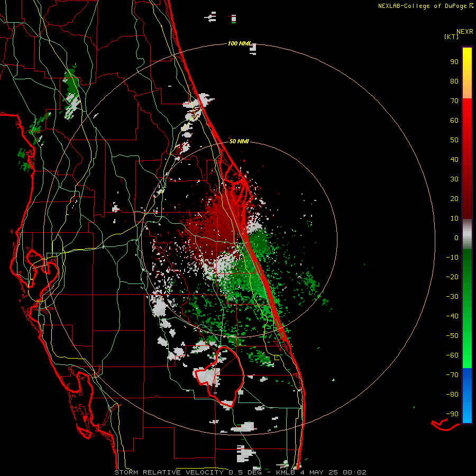
Task: Click the -30 knot label on the legend
Action: tap(452, 297)
